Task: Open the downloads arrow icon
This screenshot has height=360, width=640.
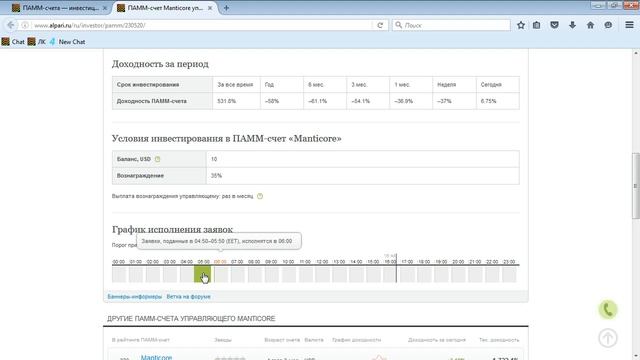Action: (572, 25)
